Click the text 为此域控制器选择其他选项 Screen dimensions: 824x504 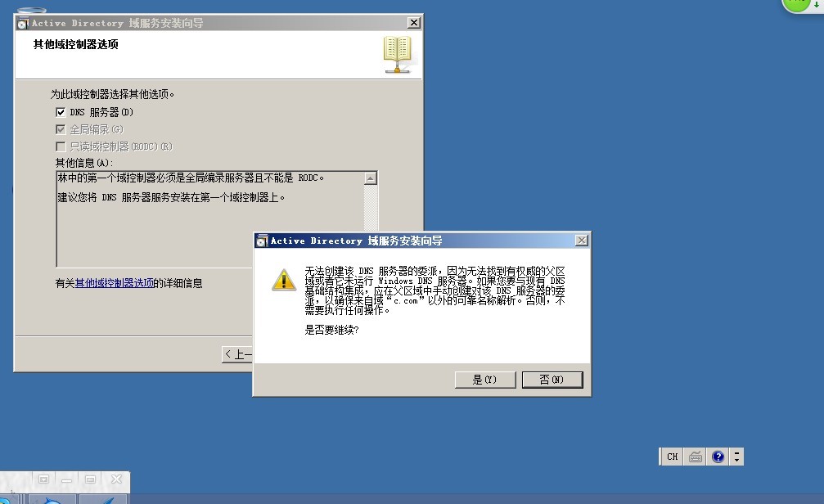click(x=112, y=94)
